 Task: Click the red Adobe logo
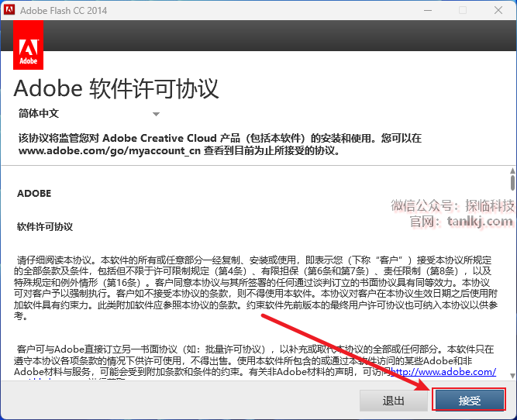coord(29,46)
